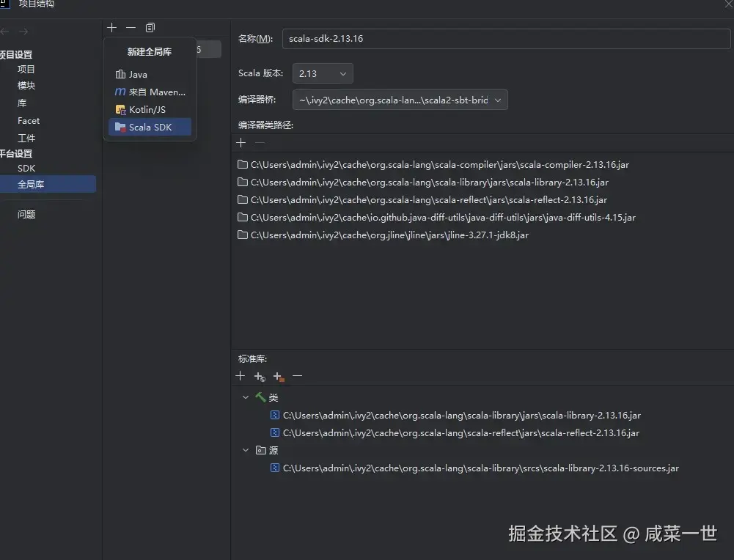Open 库 settings page
The image size is (734, 560).
point(22,103)
